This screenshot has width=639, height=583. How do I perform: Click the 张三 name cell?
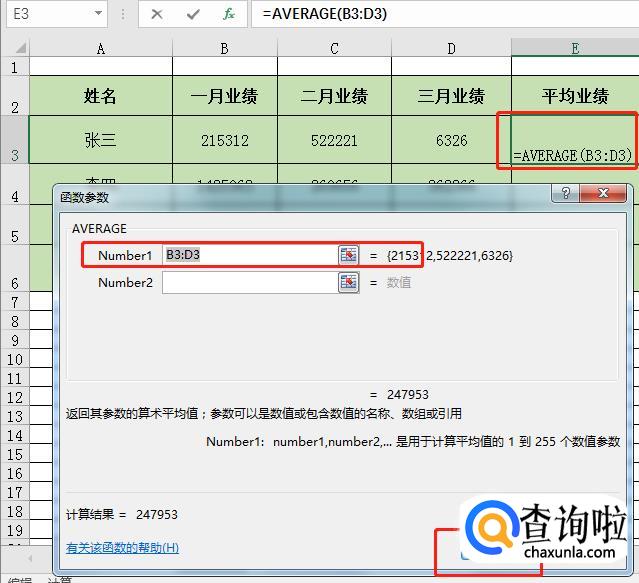point(100,140)
